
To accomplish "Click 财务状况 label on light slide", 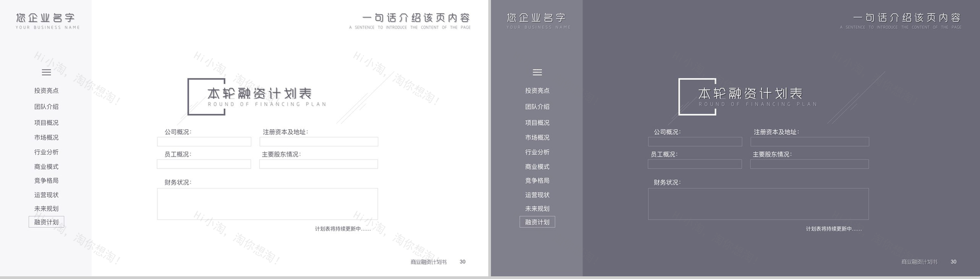I will pos(178,183).
